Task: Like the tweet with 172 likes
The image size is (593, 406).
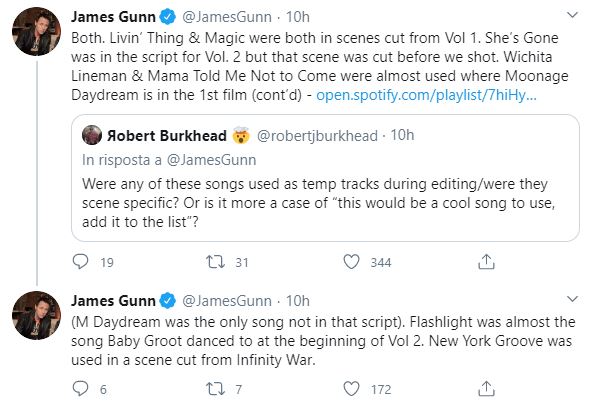Action: [351, 389]
